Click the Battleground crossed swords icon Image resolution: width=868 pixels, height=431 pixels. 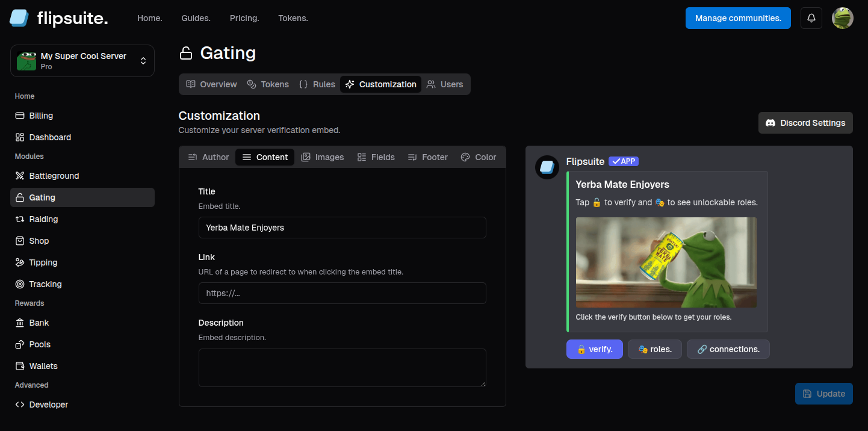[x=20, y=176]
